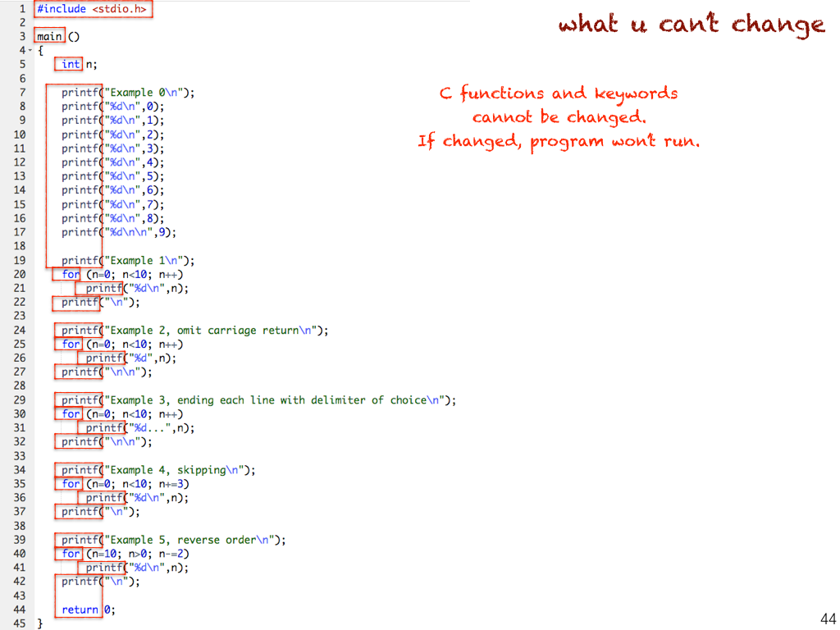The width and height of the screenshot is (840, 630).
Task: Click the "what u can't change" slide title
Action: click(x=692, y=25)
